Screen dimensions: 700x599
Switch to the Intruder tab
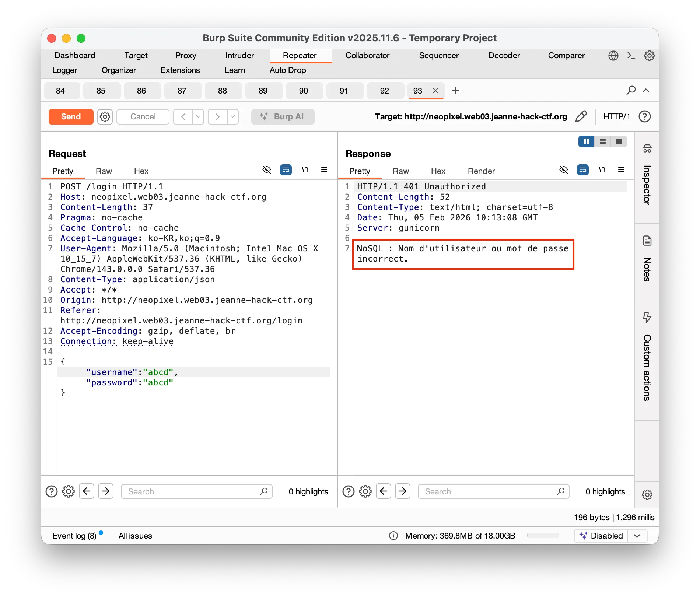[x=239, y=56]
